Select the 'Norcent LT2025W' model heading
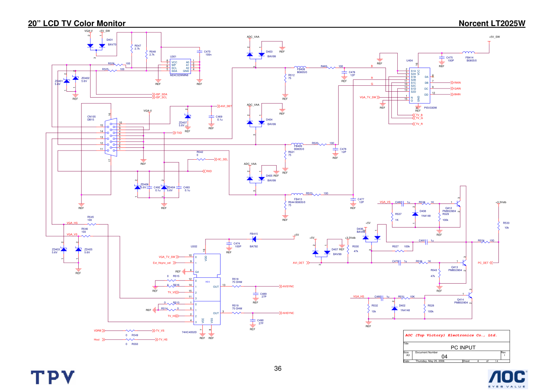The height and width of the screenshot is (392, 555). 492,23
